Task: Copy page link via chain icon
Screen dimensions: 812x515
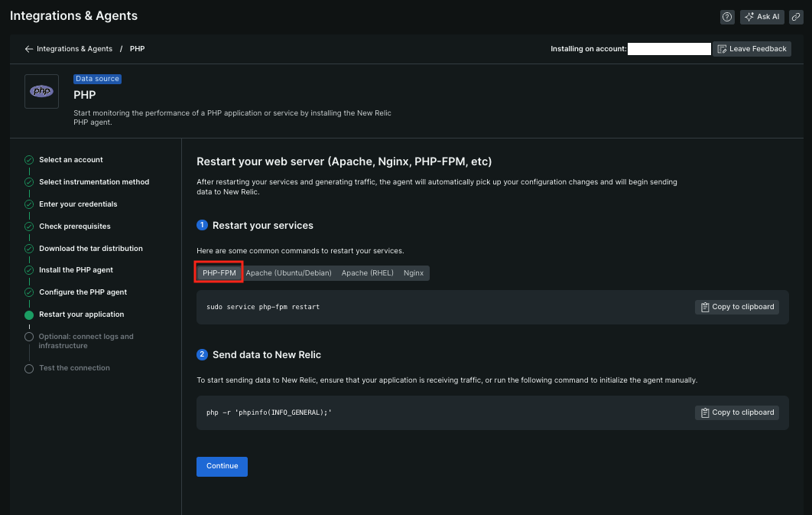Action: point(796,17)
